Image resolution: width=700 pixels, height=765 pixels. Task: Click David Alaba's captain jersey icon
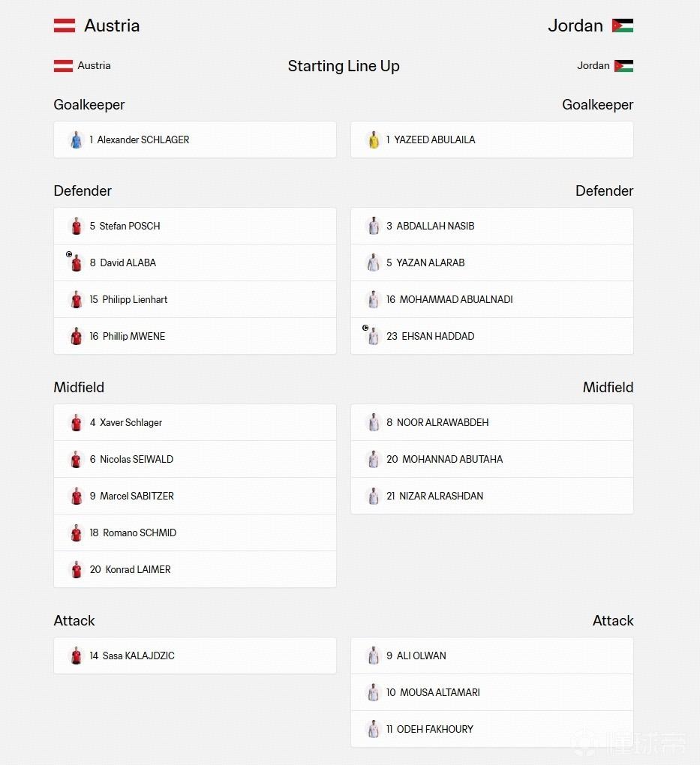coord(76,263)
